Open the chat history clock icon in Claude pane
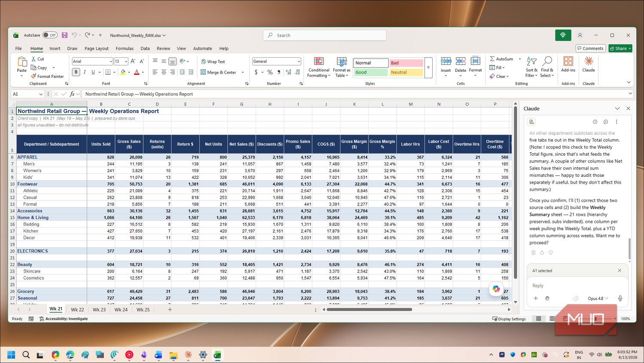The width and height of the screenshot is (644, 363). (595, 122)
